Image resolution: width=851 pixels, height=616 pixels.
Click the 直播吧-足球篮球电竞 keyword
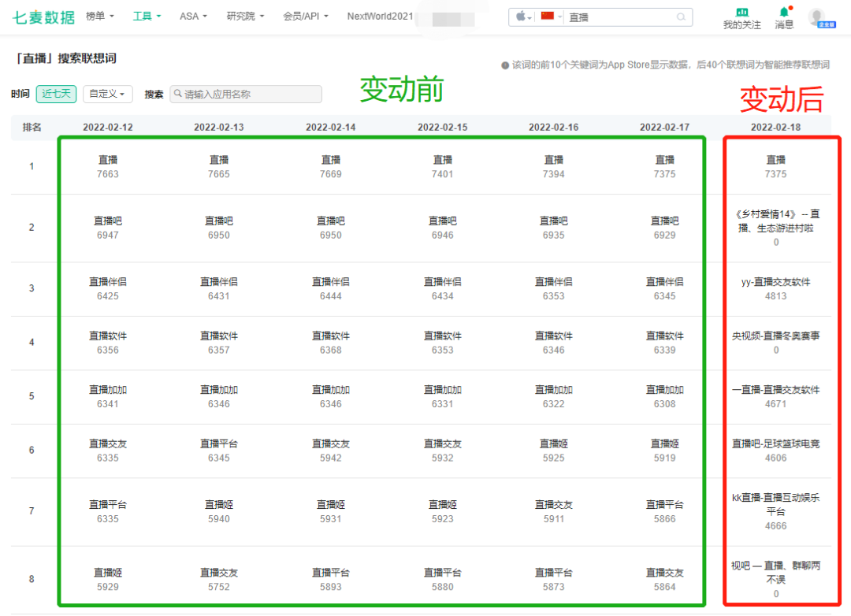click(x=775, y=444)
